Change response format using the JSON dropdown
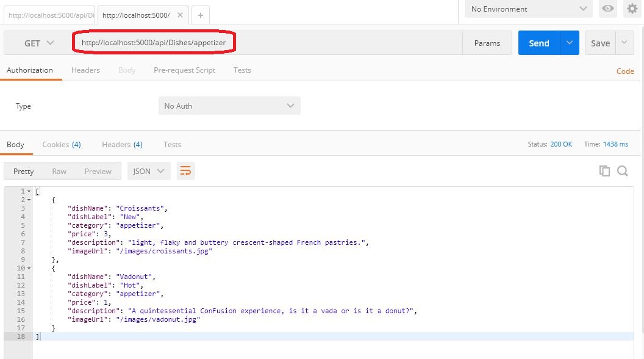 pos(148,171)
